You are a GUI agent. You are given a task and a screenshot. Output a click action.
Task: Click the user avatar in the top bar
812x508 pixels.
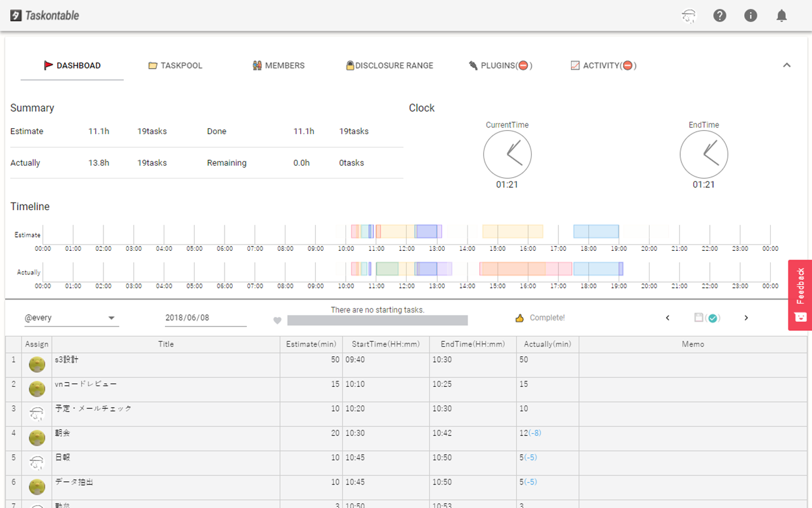click(x=688, y=15)
